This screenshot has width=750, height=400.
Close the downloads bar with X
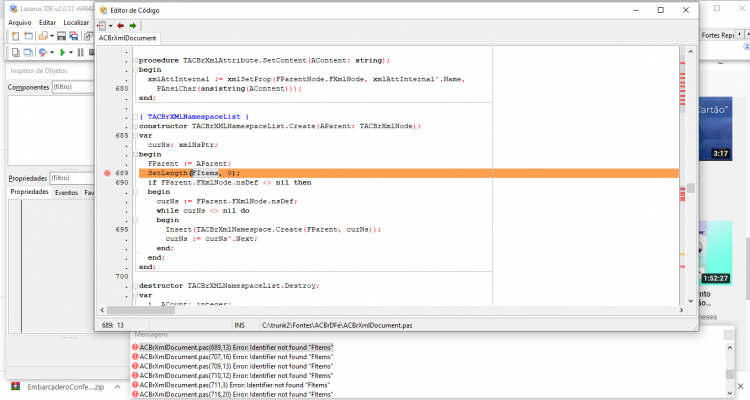click(740, 386)
